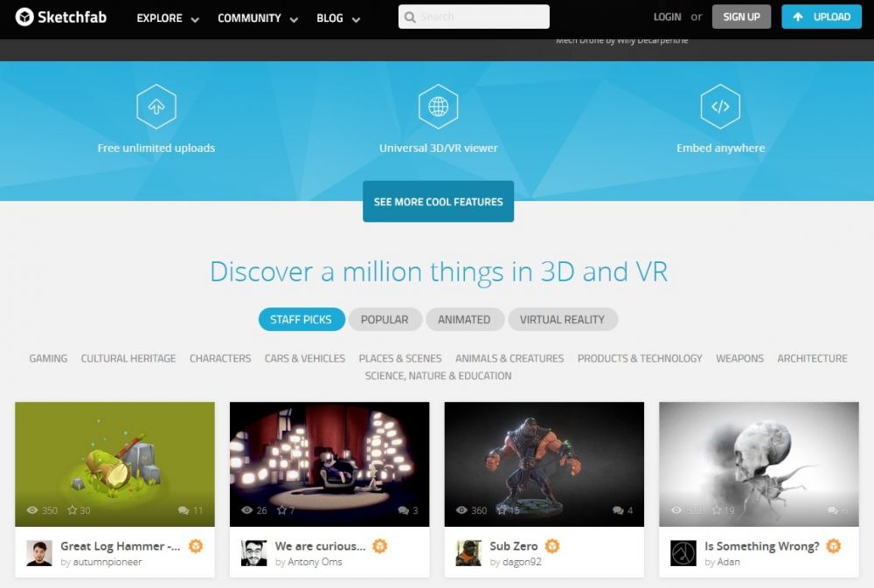Switch to the Animated filter
Screen dimensions: 874x588
pos(463,320)
